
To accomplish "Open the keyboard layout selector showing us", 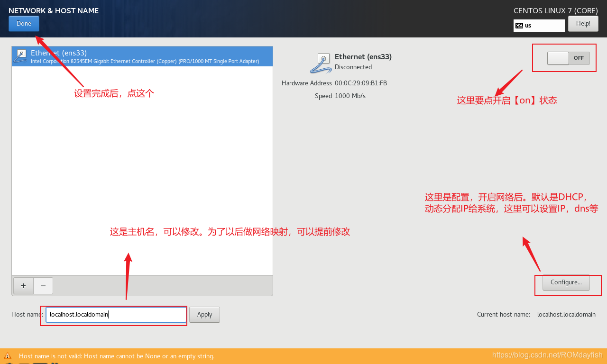I will pos(539,26).
